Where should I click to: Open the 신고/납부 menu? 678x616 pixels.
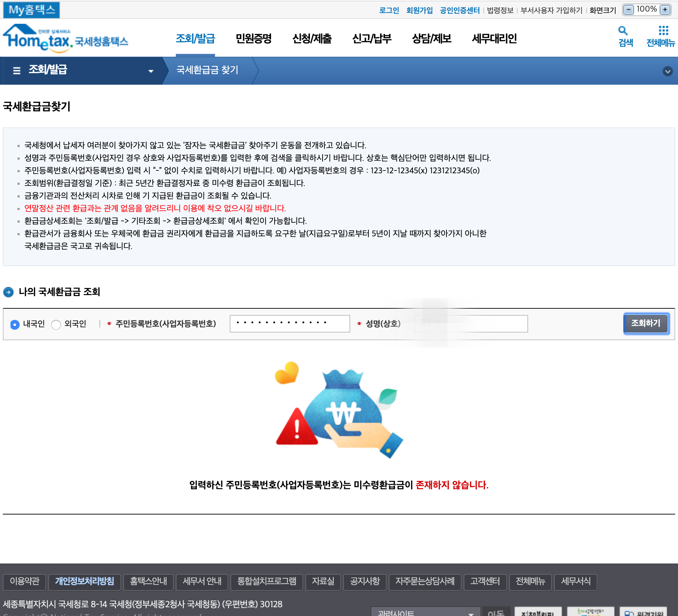coord(372,39)
